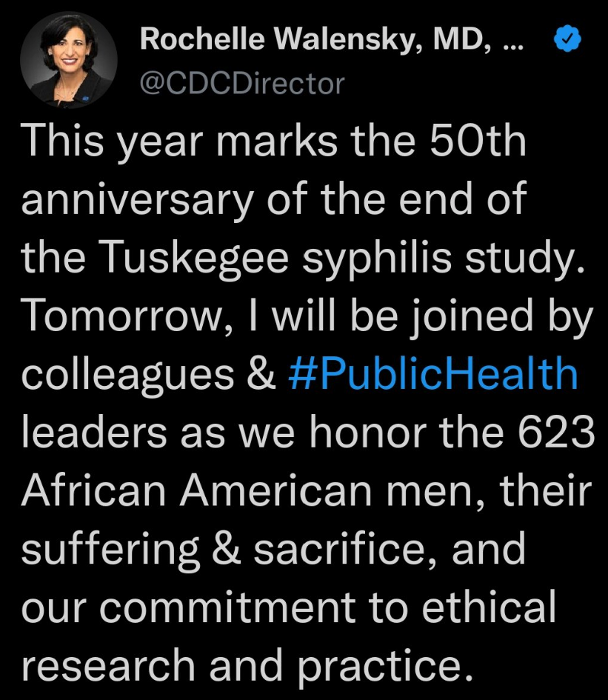The width and height of the screenshot is (608, 700).
Task: Open the #PublicHealth hashtag
Action: [432, 374]
